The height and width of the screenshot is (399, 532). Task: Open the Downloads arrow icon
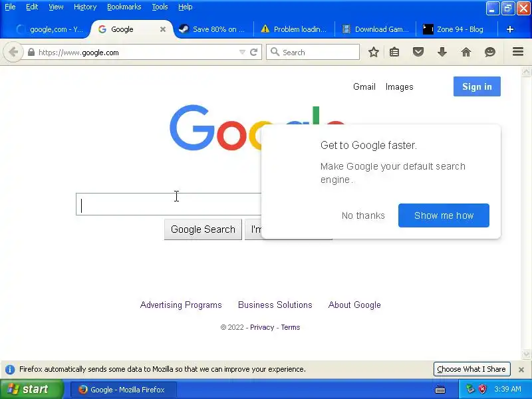(x=442, y=53)
